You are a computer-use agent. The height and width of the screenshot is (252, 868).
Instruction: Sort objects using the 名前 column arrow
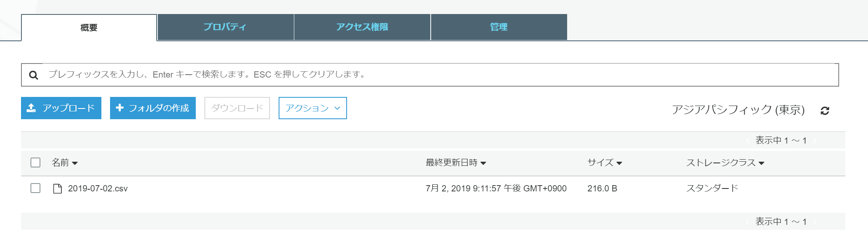point(75,163)
